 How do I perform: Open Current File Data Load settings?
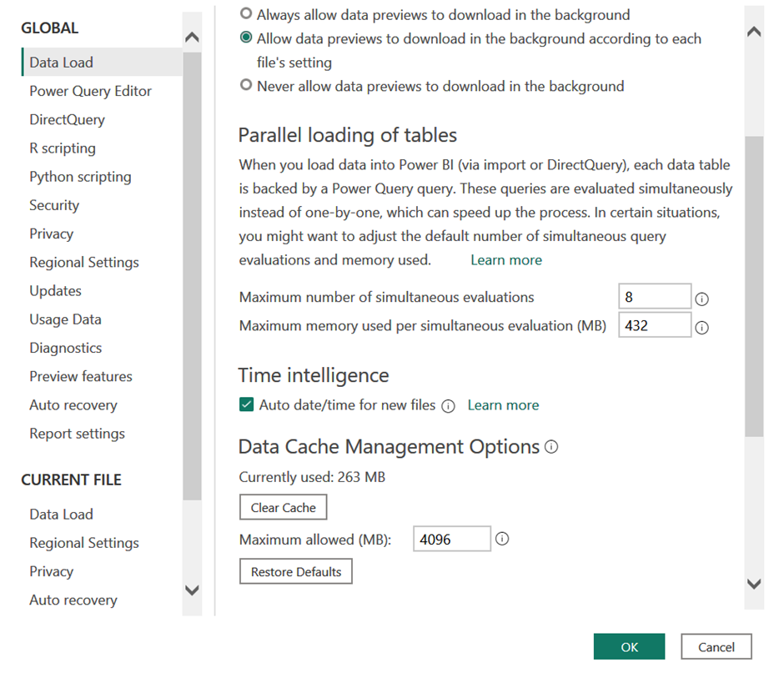61,514
